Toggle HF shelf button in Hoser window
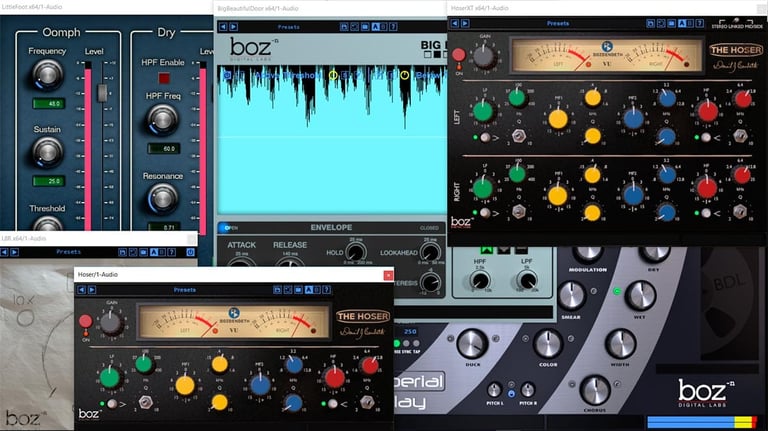 click(x=333, y=404)
